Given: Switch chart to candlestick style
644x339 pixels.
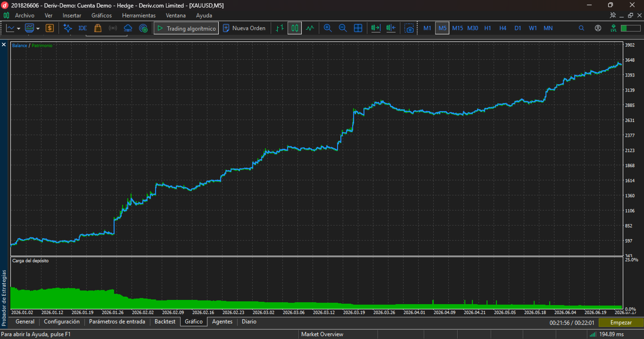Looking at the screenshot, I should [295, 28].
